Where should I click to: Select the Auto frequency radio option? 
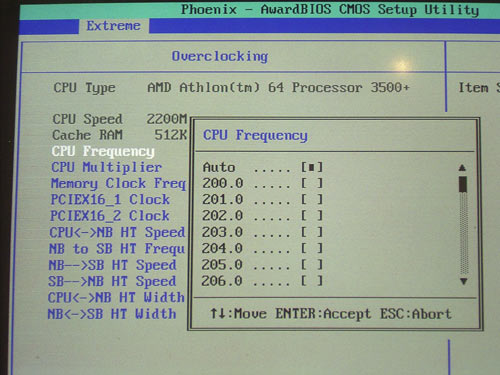(263, 167)
